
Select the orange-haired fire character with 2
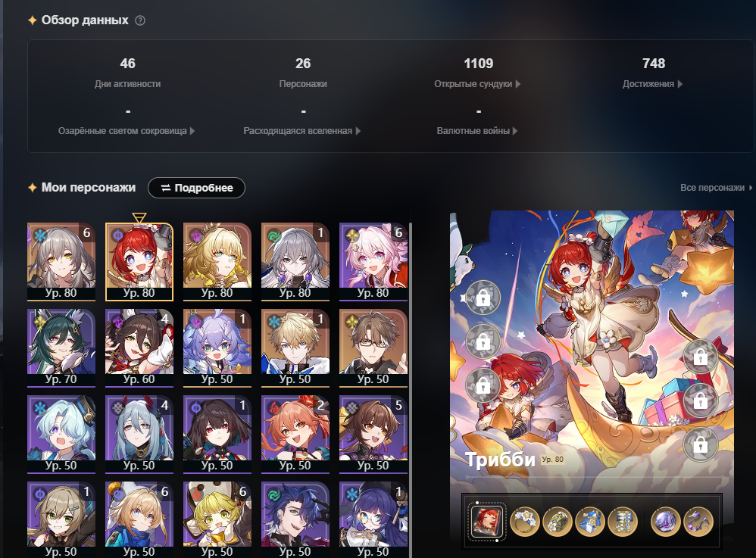click(x=295, y=434)
